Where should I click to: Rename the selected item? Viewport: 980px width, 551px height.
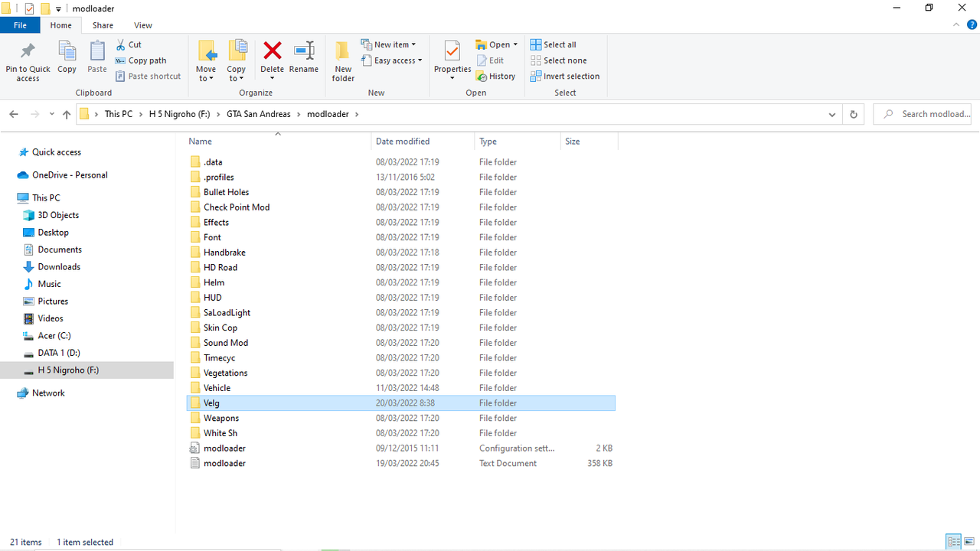coord(304,58)
